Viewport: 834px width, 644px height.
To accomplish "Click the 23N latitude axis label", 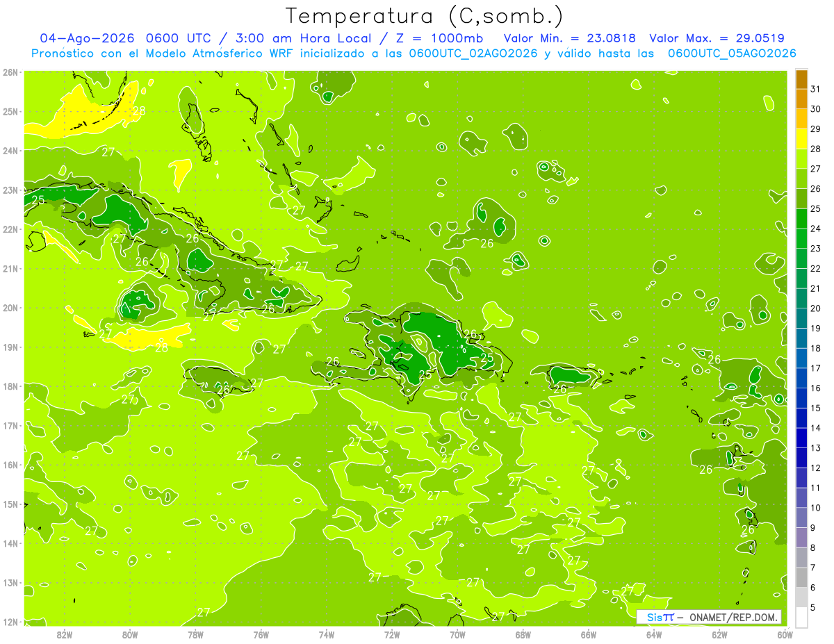I will pos(10,190).
